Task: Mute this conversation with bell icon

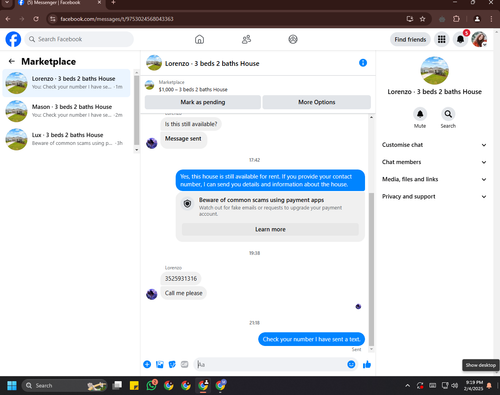Action: pyautogui.click(x=420, y=114)
